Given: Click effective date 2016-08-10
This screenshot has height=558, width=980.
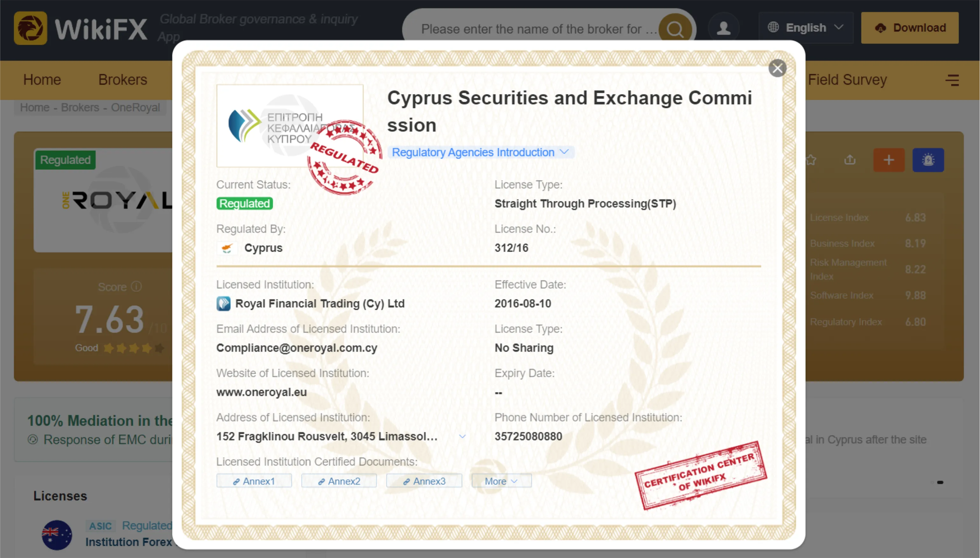Looking at the screenshot, I should point(522,303).
